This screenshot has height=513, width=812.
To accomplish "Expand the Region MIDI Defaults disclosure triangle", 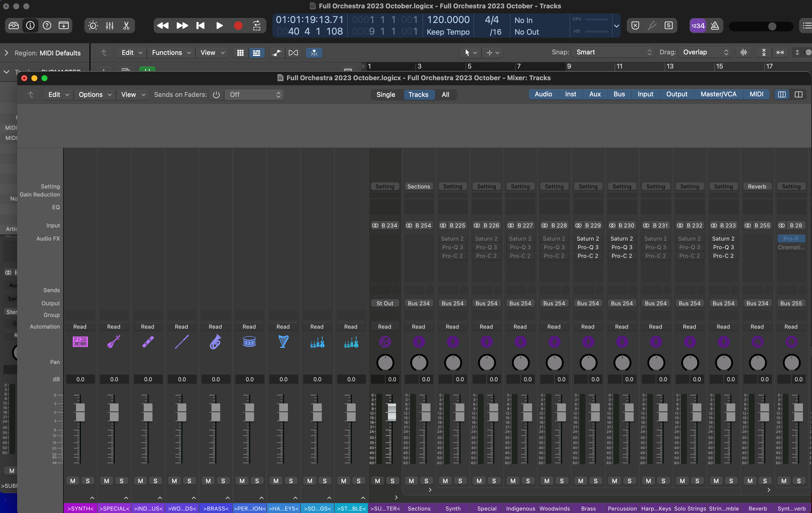I will [x=6, y=53].
